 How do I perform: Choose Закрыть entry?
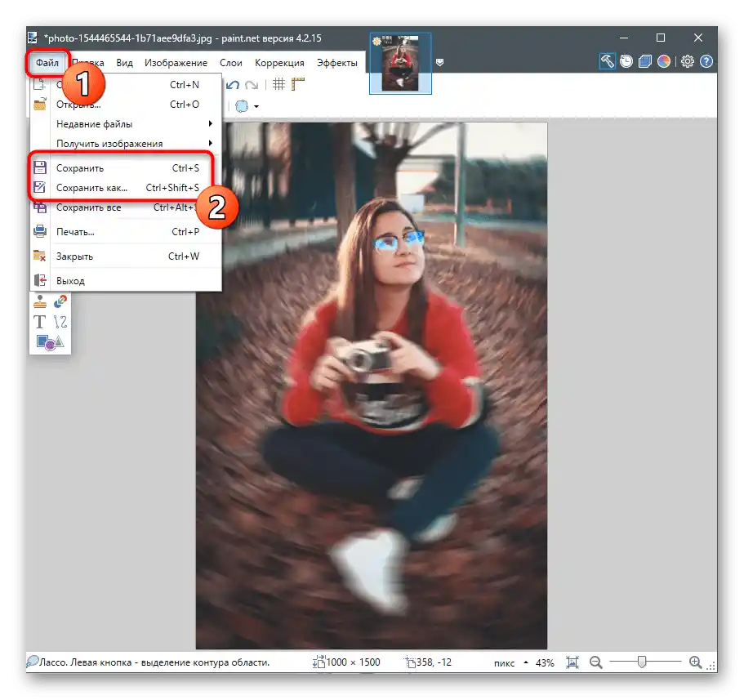tap(126, 256)
